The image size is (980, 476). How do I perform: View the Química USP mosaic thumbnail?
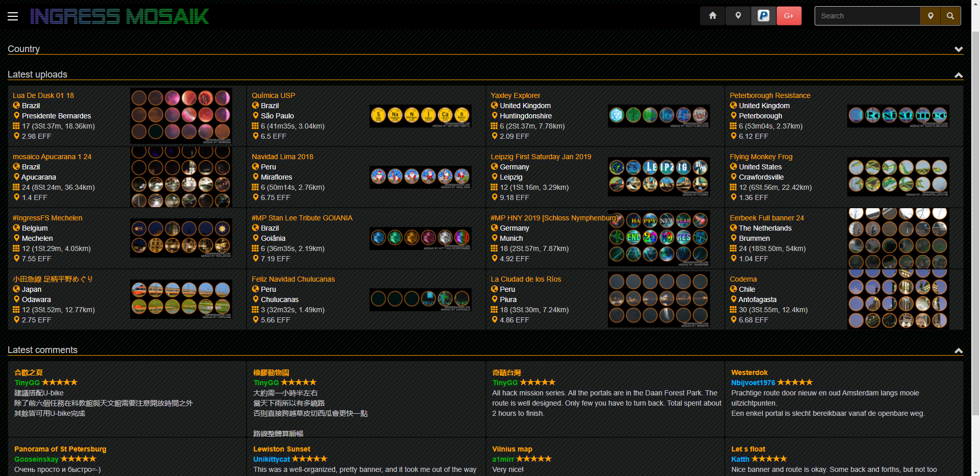[x=420, y=116]
